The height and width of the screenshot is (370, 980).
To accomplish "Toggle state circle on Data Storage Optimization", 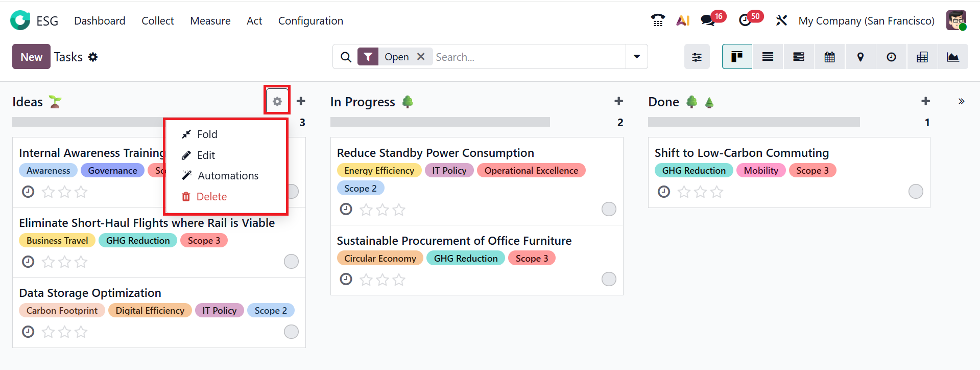I will tap(291, 332).
